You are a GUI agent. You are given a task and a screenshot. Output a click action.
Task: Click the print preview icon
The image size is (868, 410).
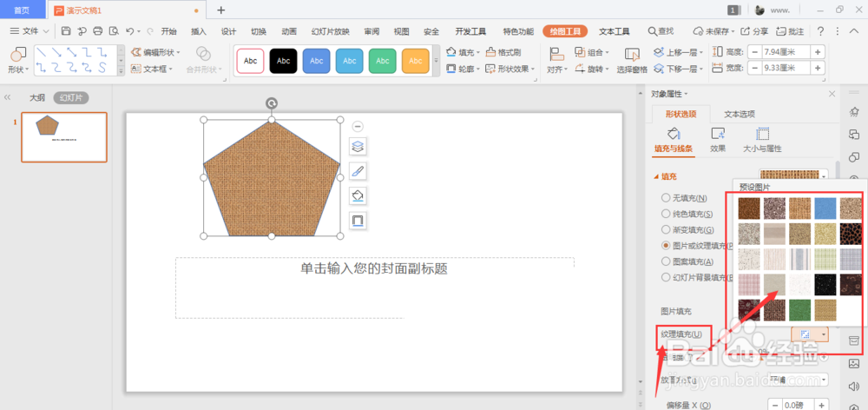(114, 31)
